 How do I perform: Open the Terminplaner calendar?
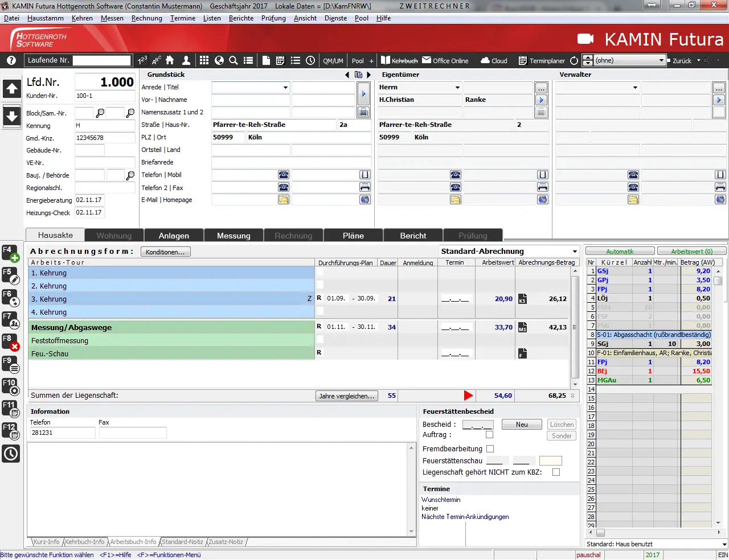point(542,61)
